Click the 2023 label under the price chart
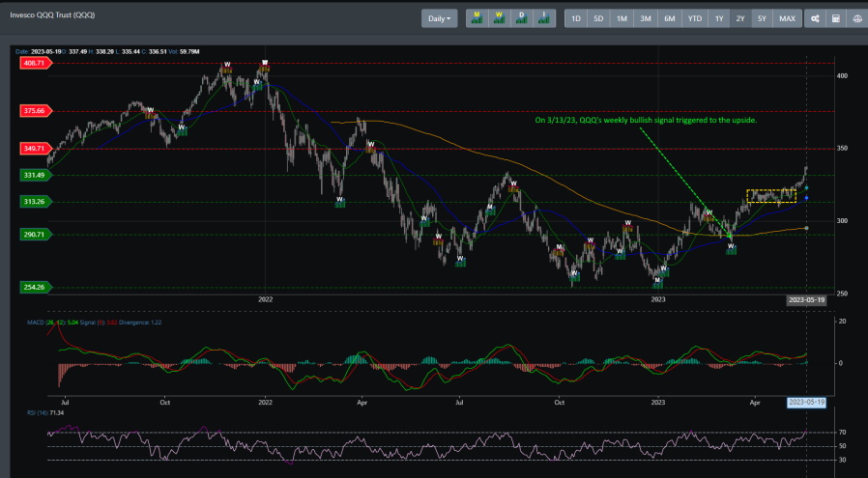Image resolution: width=868 pixels, height=478 pixels. (x=658, y=299)
